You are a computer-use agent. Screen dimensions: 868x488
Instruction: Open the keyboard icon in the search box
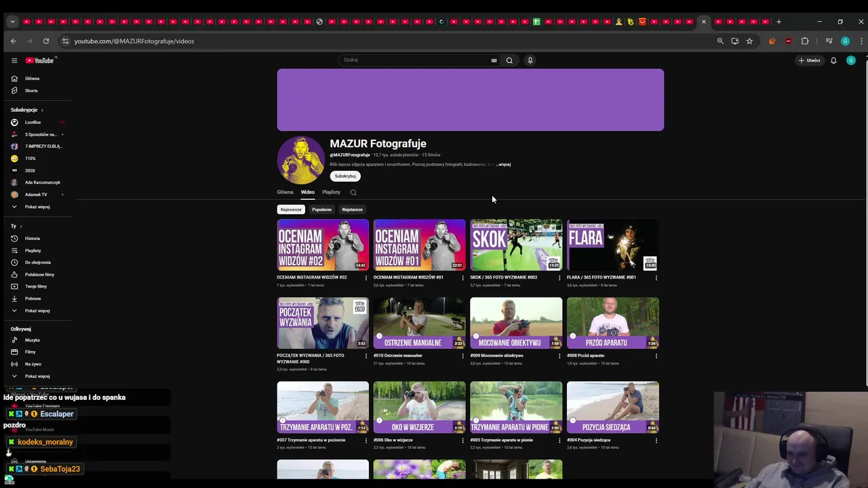[494, 60]
